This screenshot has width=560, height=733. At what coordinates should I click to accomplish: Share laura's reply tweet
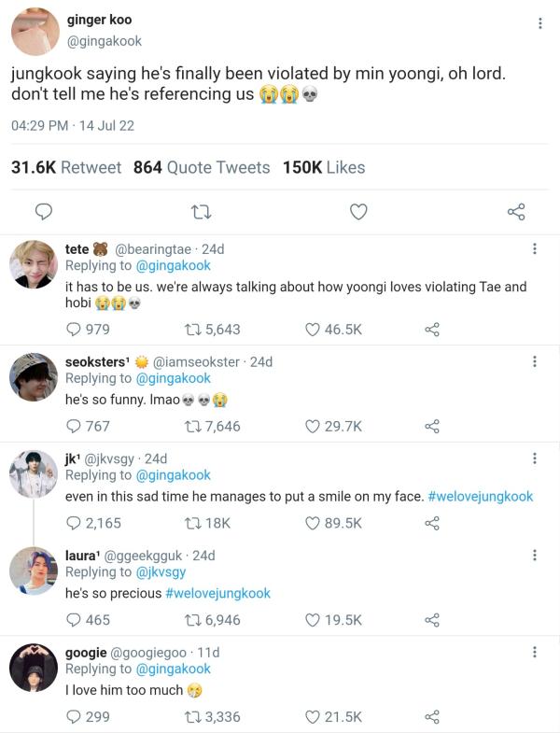(x=431, y=620)
